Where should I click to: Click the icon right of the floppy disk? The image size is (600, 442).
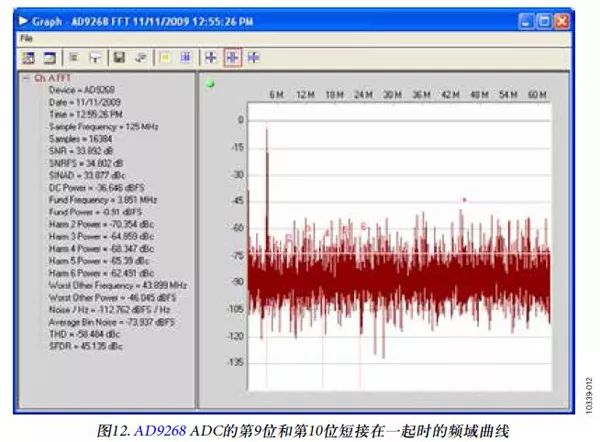coord(141,58)
